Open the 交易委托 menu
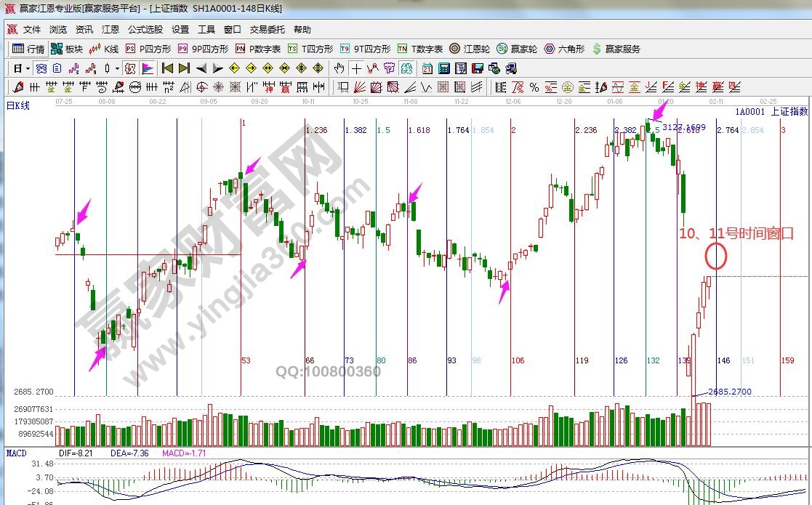The width and height of the screenshot is (812, 505). [267, 30]
